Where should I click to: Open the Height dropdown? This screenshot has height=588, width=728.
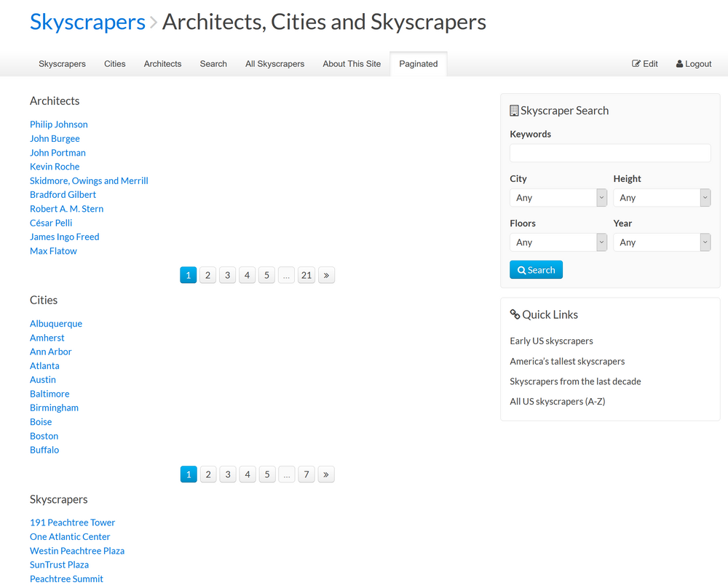click(x=662, y=198)
